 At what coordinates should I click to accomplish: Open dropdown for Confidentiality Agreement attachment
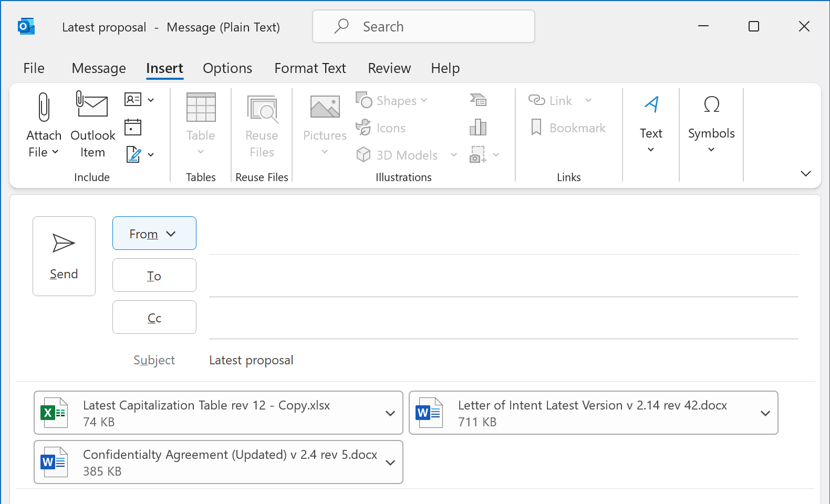point(390,463)
